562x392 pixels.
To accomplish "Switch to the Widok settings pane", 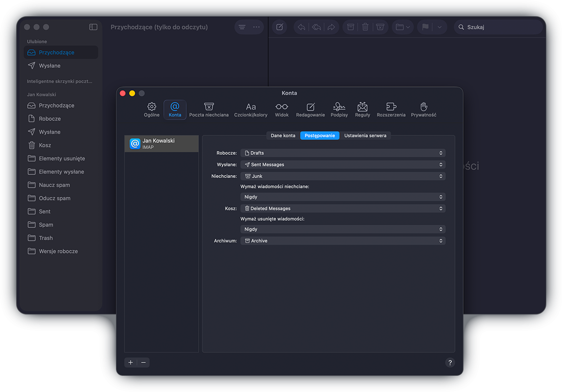I will click(281, 109).
